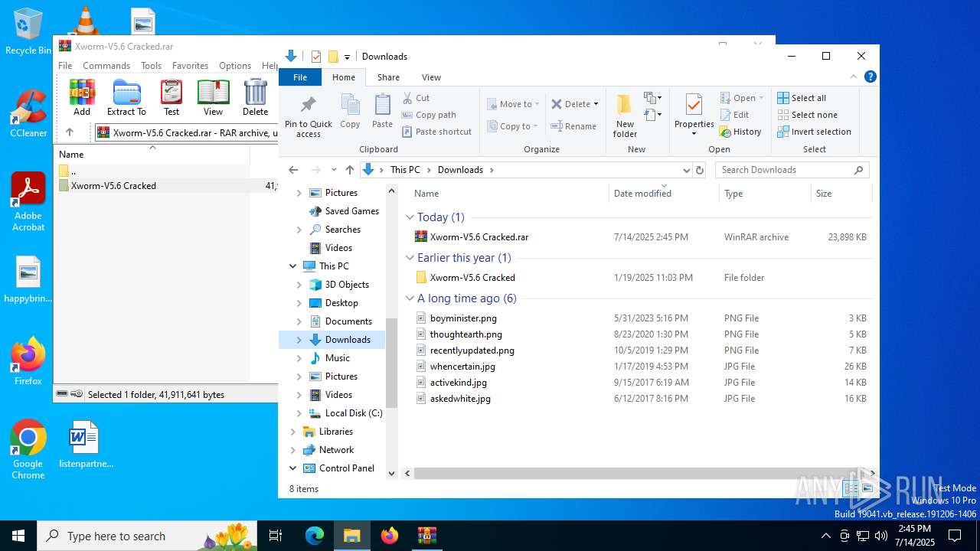Open WinRAR Favorites menu
The width and height of the screenshot is (980, 551).
click(190, 66)
